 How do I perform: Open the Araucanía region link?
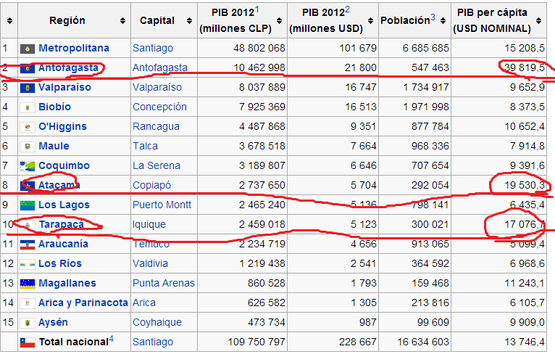click(x=63, y=244)
